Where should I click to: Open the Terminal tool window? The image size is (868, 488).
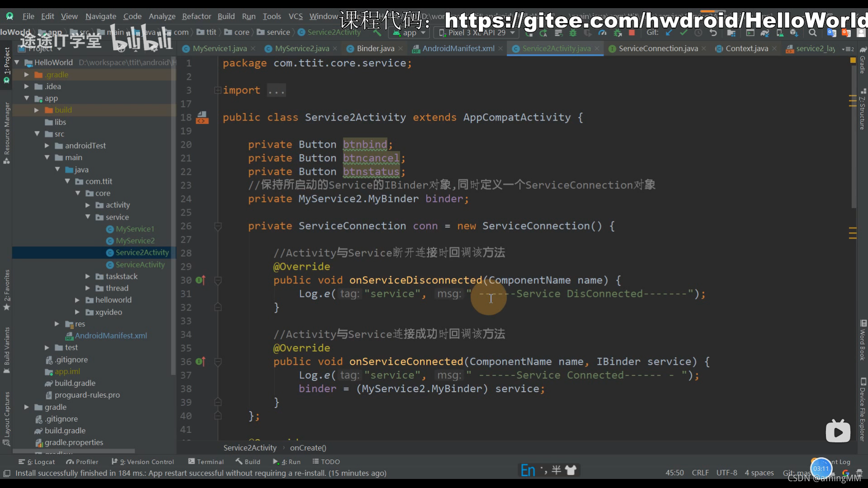[x=206, y=462]
